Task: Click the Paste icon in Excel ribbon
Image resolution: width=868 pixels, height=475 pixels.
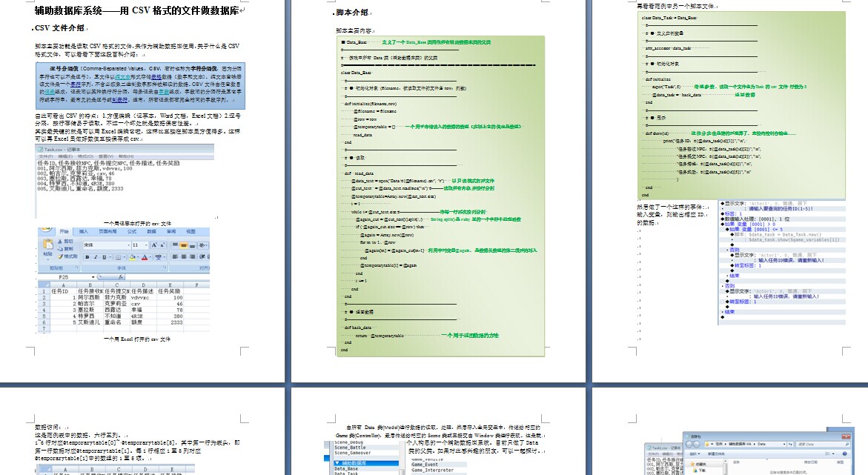Action: tap(48, 244)
